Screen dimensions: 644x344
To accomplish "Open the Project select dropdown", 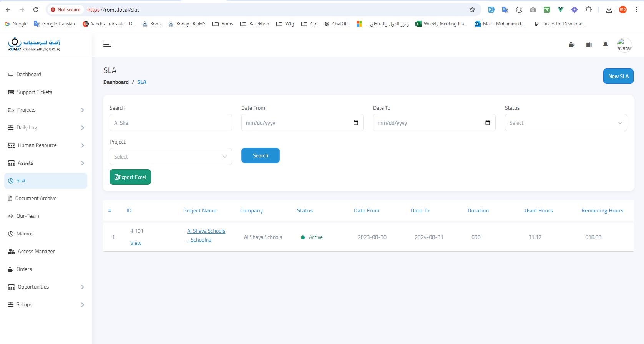I will tap(171, 157).
